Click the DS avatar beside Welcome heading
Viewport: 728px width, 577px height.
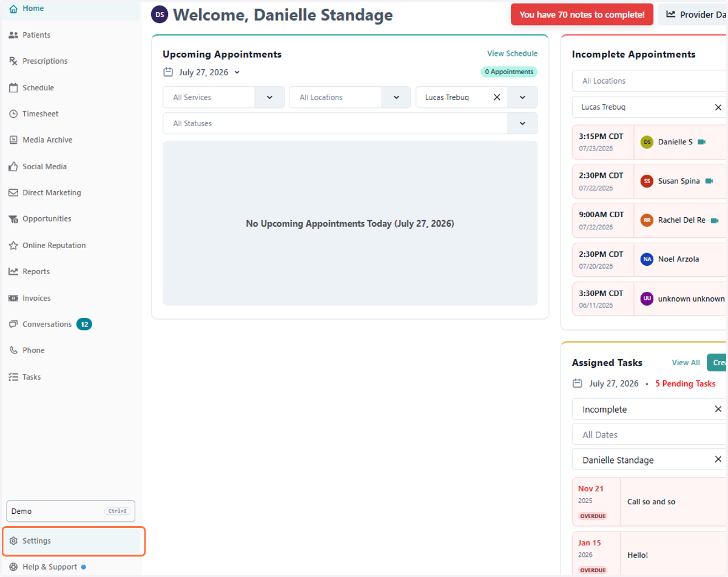pos(160,15)
